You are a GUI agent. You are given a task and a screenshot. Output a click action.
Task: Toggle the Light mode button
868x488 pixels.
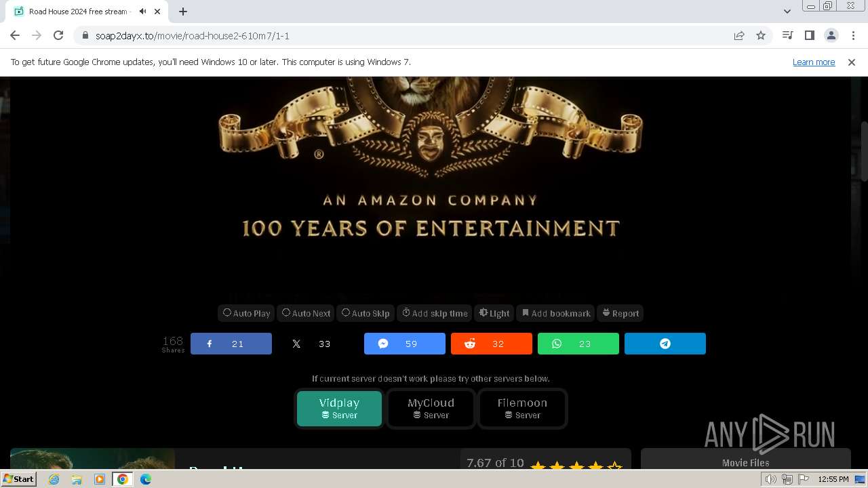pyautogui.click(x=494, y=313)
